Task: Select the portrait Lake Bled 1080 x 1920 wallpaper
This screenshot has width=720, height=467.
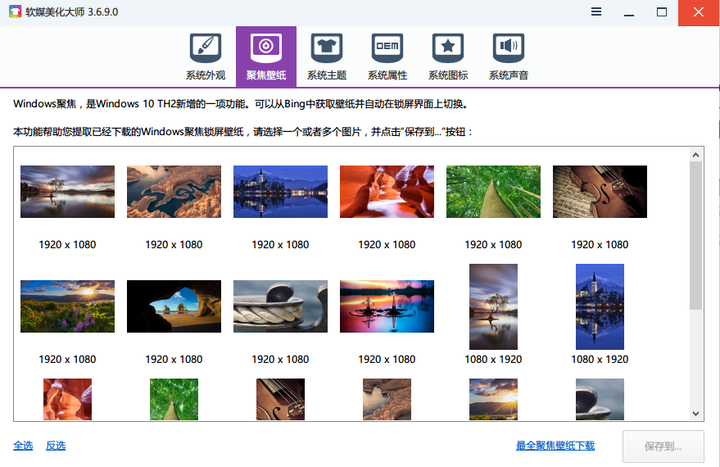Action: click(600, 307)
